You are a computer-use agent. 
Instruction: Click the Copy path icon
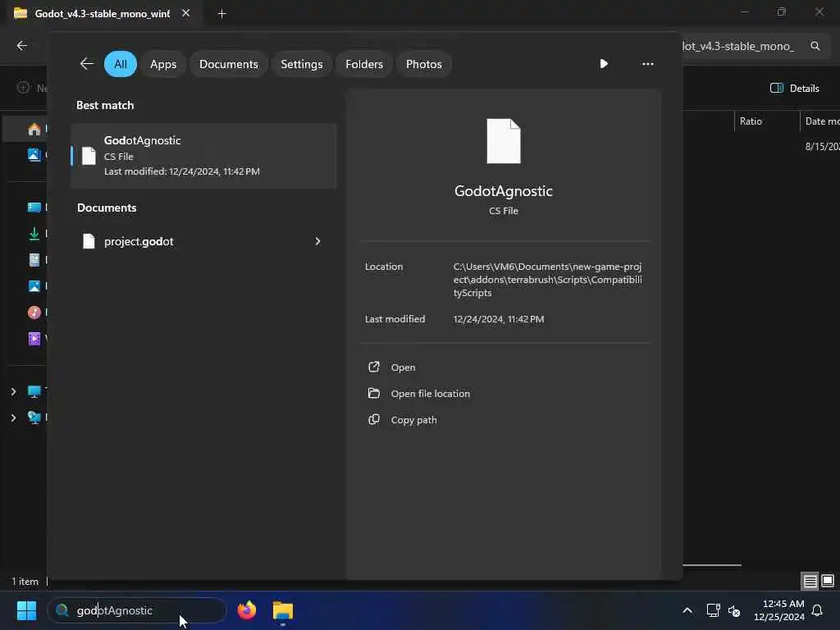(x=374, y=419)
